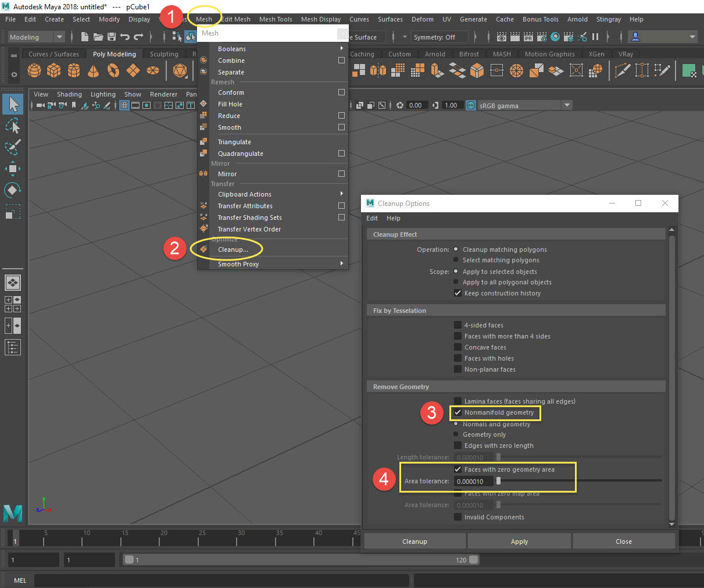Viewport: 704px width, 588px height.
Task: Click the Multi-Cut knife shelf icon
Action: [622, 71]
